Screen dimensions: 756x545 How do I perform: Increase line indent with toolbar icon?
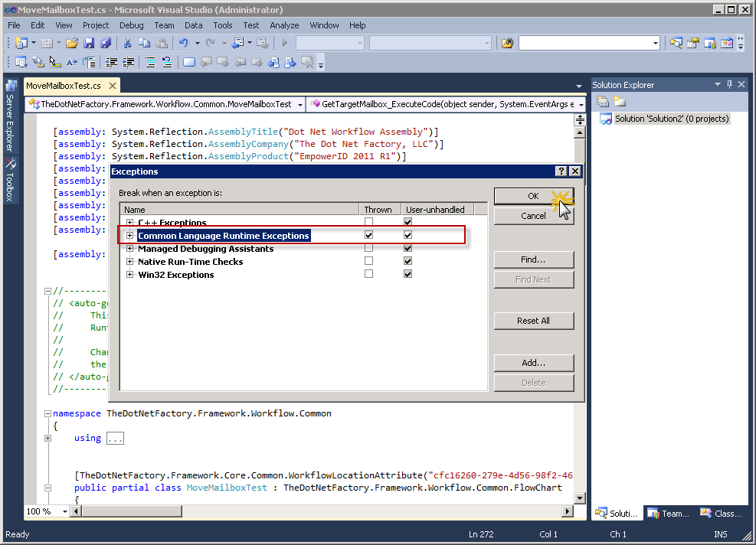point(128,62)
